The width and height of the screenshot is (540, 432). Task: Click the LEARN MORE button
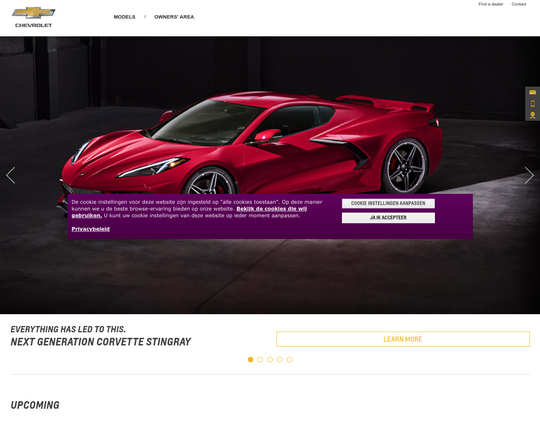coord(403,339)
